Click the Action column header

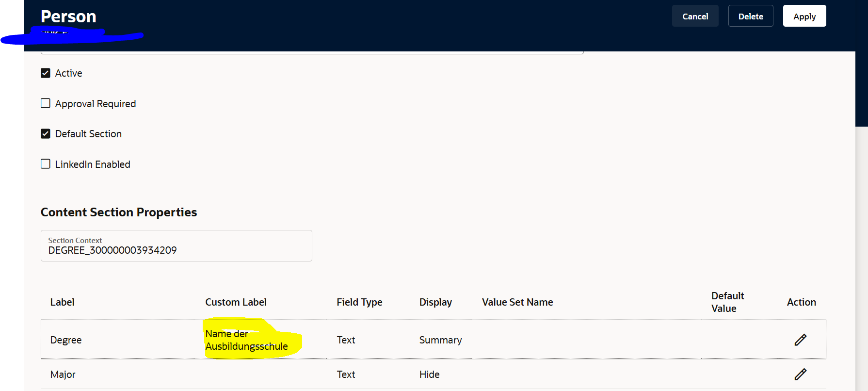tap(801, 302)
